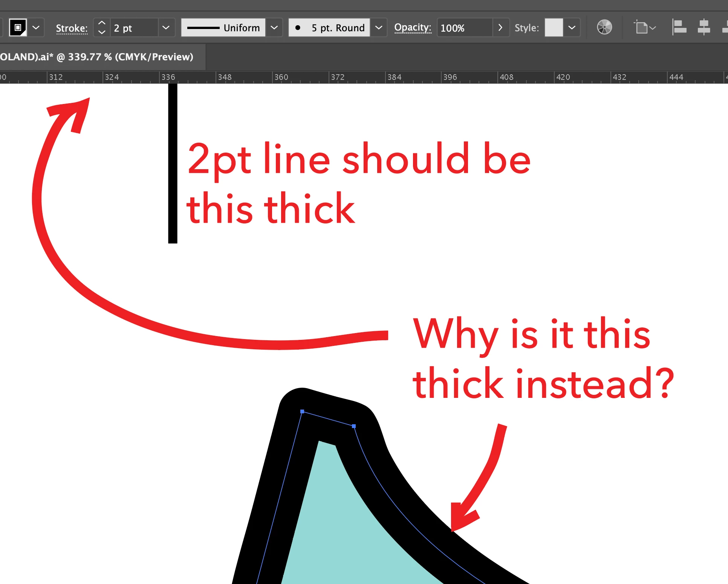The image size is (728, 584).
Task: Expand the variable width profile dropdown
Action: pyautogui.click(x=274, y=28)
